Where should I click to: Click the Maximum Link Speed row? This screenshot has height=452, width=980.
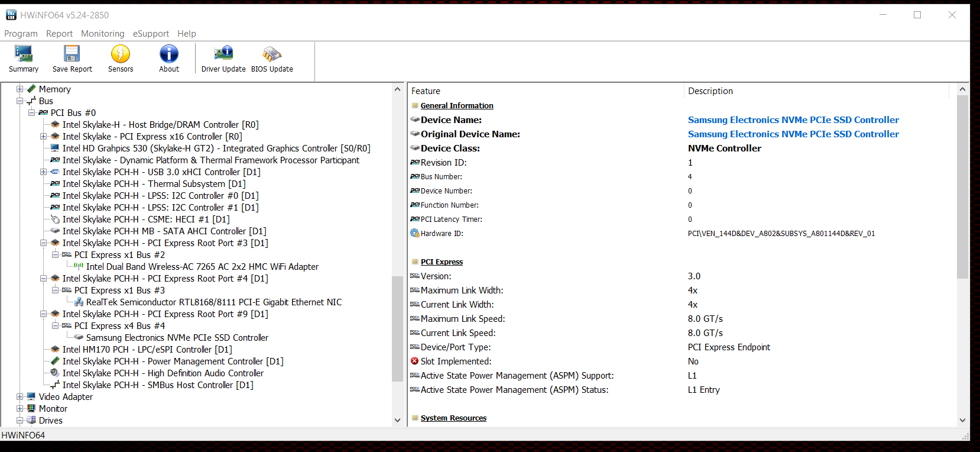click(683, 318)
